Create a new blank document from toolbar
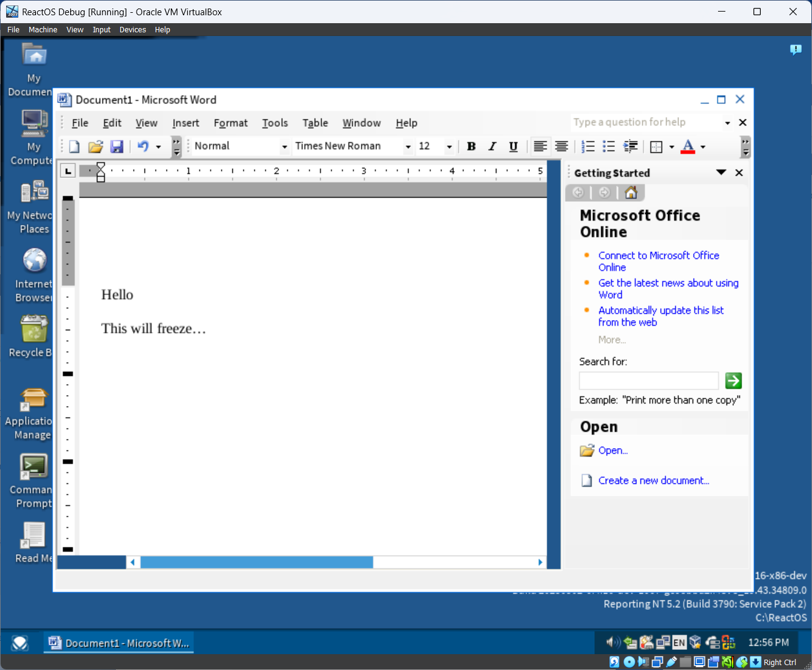 [x=74, y=146]
